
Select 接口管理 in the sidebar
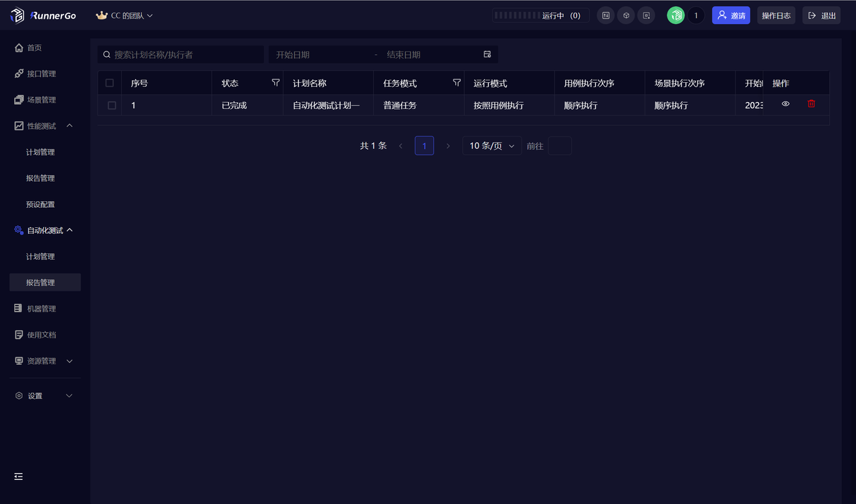pos(41,74)
